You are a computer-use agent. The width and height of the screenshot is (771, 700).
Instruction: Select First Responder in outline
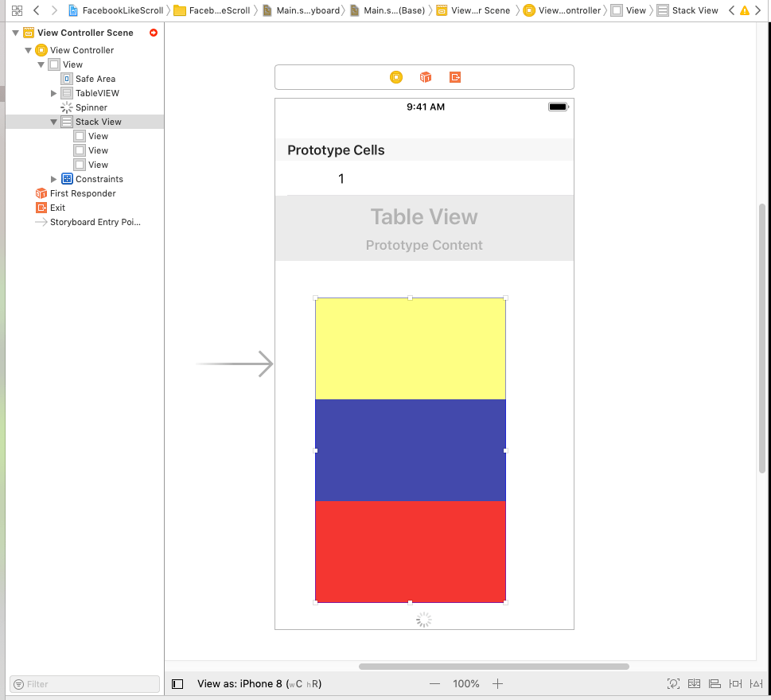point(76,193)
